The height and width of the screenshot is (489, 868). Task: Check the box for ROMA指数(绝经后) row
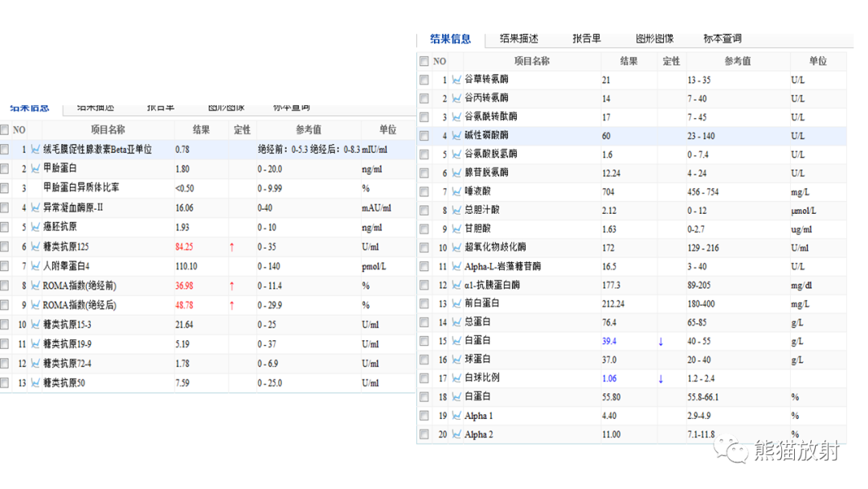coord(5,305)
